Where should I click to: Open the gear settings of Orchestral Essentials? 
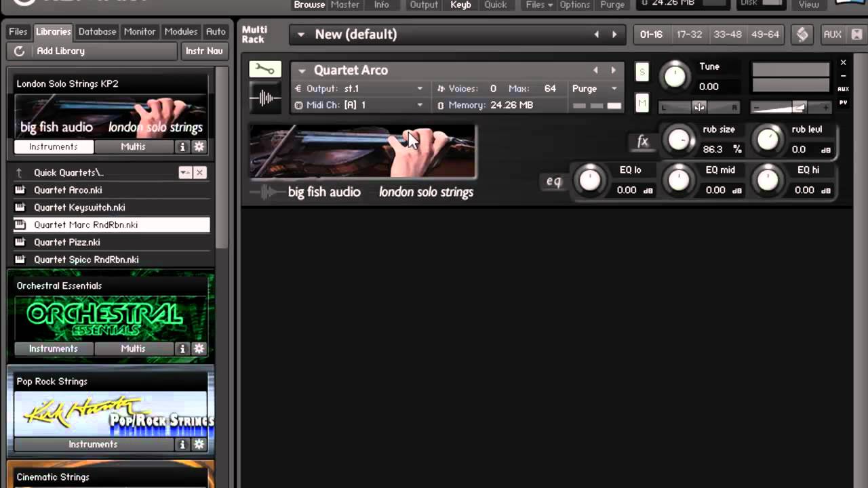point(199,348)
